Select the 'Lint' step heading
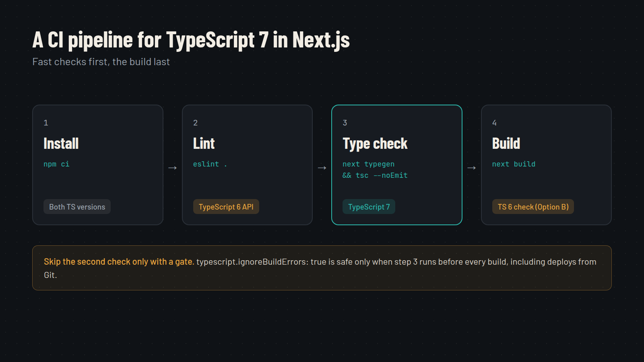The width and height of the screenshot is (644, 362). tap(204, 144)
